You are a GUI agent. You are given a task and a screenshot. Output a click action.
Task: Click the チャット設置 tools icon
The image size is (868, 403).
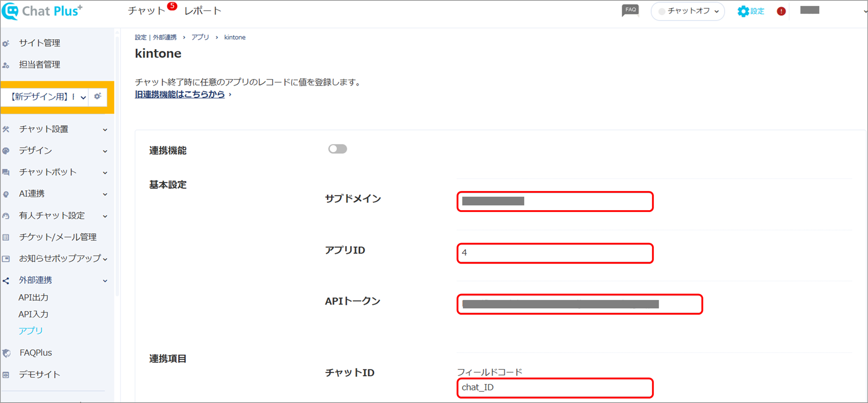(6, 129)
